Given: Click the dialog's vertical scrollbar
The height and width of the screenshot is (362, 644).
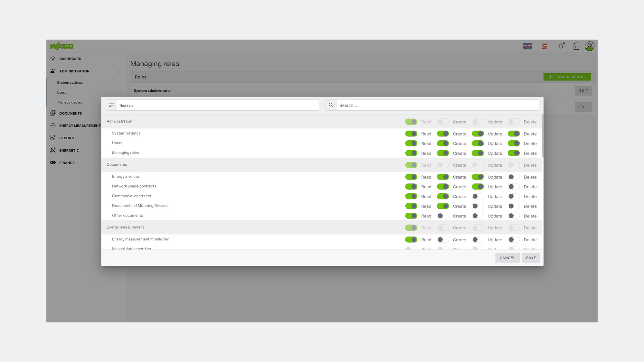Looking at the screenshot, I should point(543,136).
